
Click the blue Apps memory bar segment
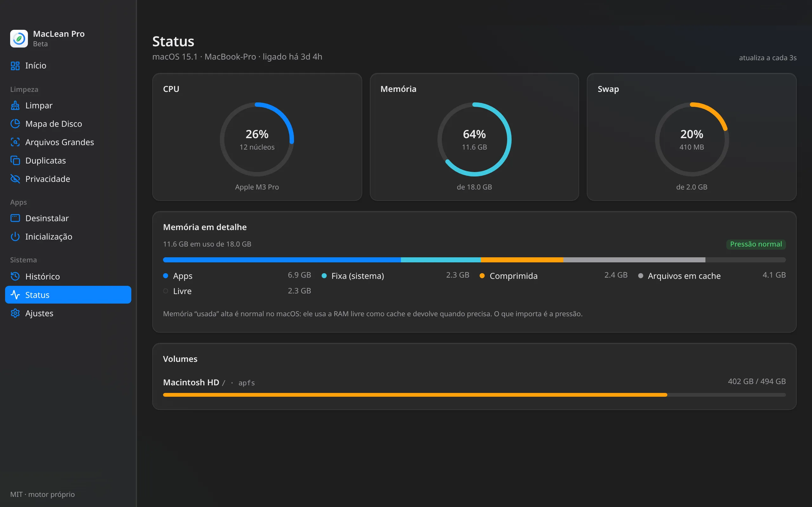[x=282, y=260]
